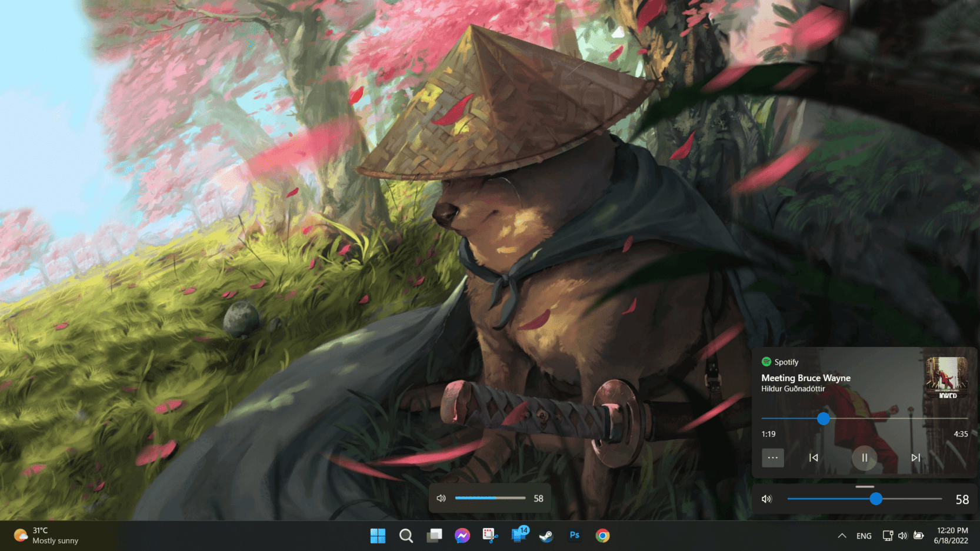980x551 pixels.
Task: Open the taskbar app with badge 14
Action: click(x=519, y=535)
